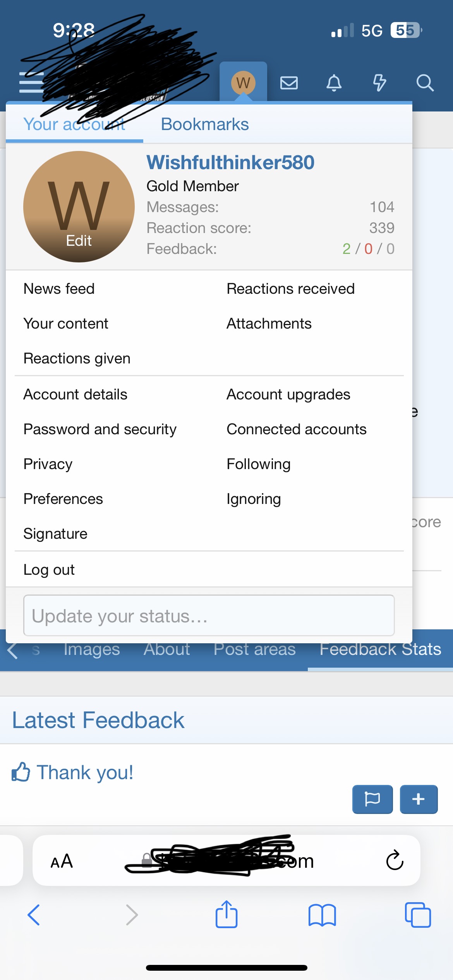This screenshot has height=980, width=453.
Task: Switch to the Bookmarks tab
Action: pos(204,124)
